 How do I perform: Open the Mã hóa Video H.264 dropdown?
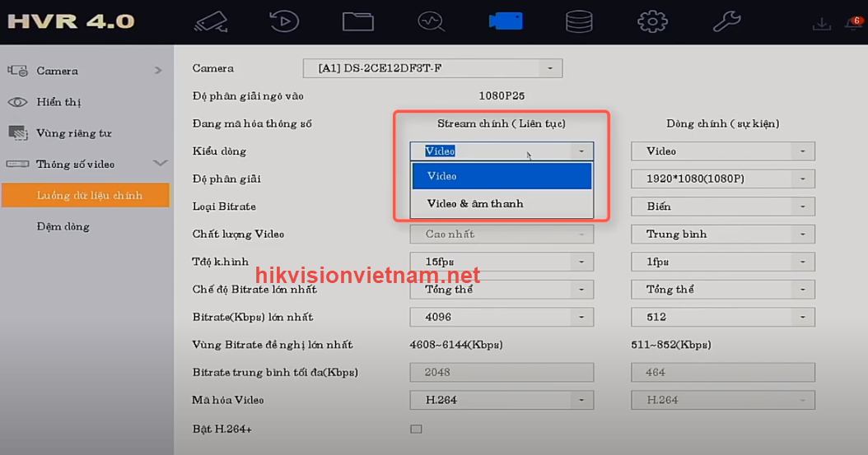502,400
